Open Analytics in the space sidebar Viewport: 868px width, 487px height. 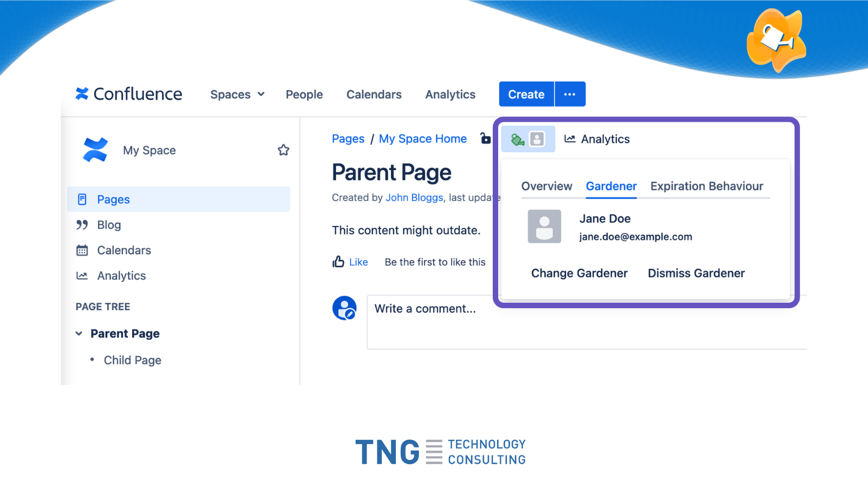121,276
